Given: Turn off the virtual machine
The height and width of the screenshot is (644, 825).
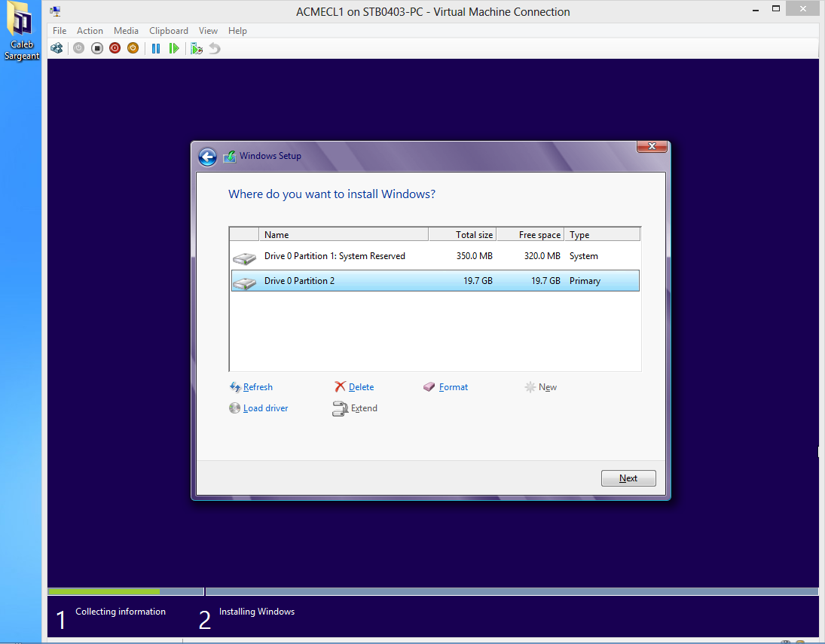Looking at the screenshot, I should pyautogui.click(x=96, y=48).
